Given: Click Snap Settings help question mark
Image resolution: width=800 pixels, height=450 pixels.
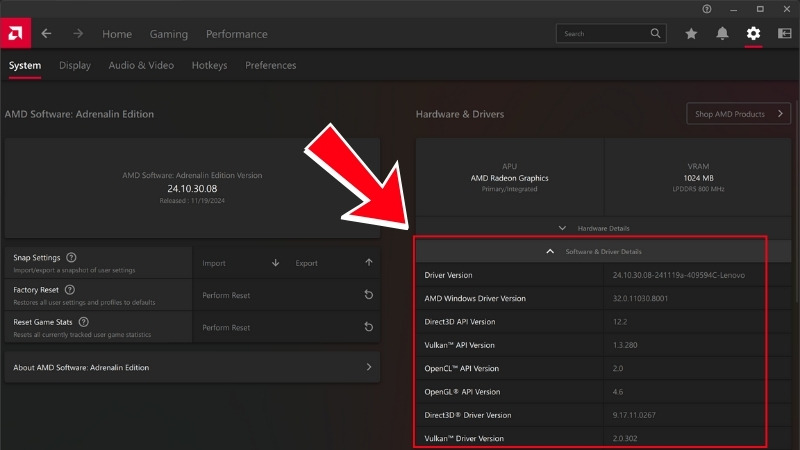Looking at the screenshot, I should pyautogui.click(x=71, y=257).
